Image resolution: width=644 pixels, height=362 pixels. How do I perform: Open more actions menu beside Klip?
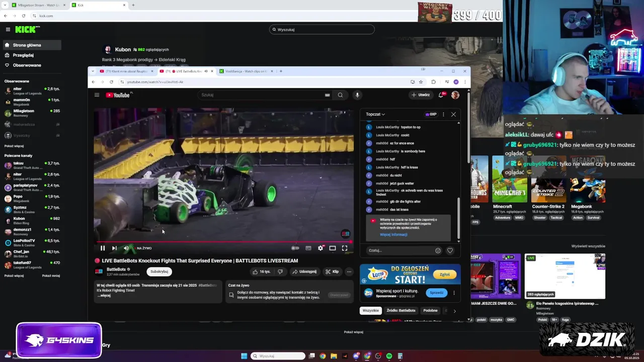[x=349, y=271]
